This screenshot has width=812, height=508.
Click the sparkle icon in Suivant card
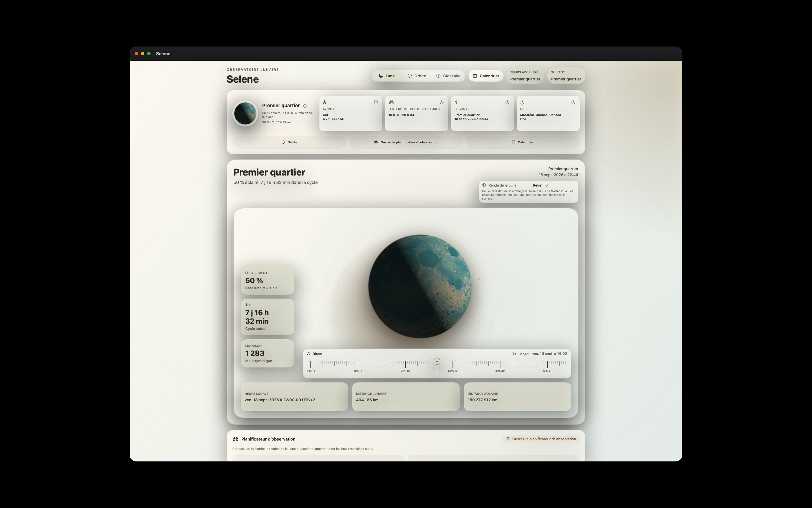click(x=456, y=102)
